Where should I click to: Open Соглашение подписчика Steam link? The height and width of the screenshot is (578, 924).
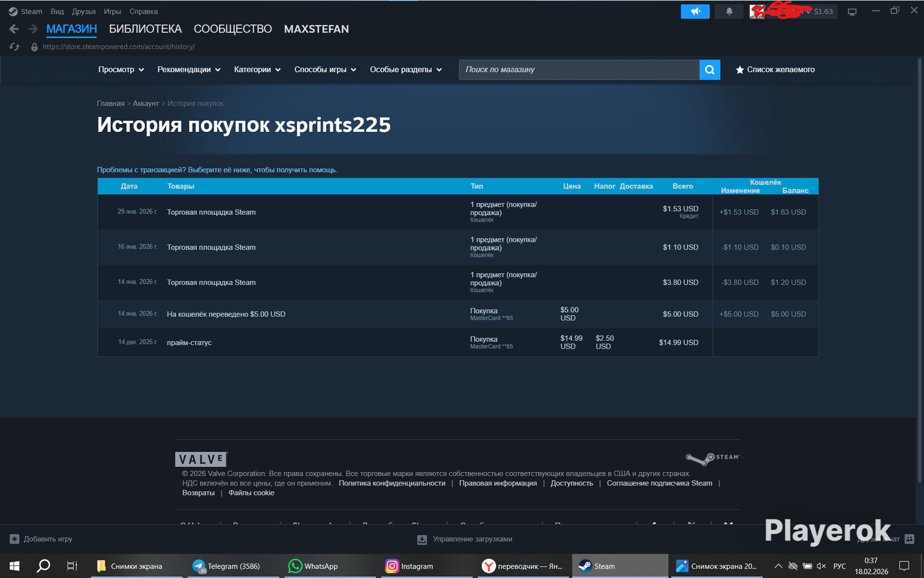click(659, 483)
